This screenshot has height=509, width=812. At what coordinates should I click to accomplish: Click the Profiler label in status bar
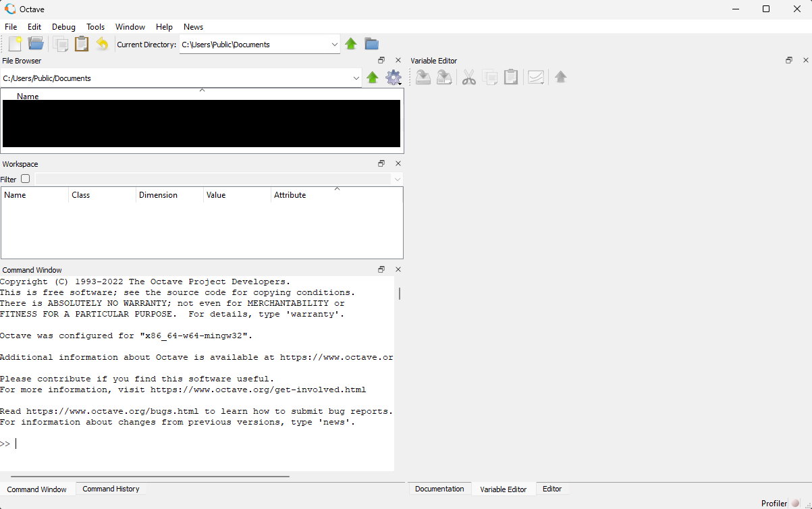tap(774, 503)
